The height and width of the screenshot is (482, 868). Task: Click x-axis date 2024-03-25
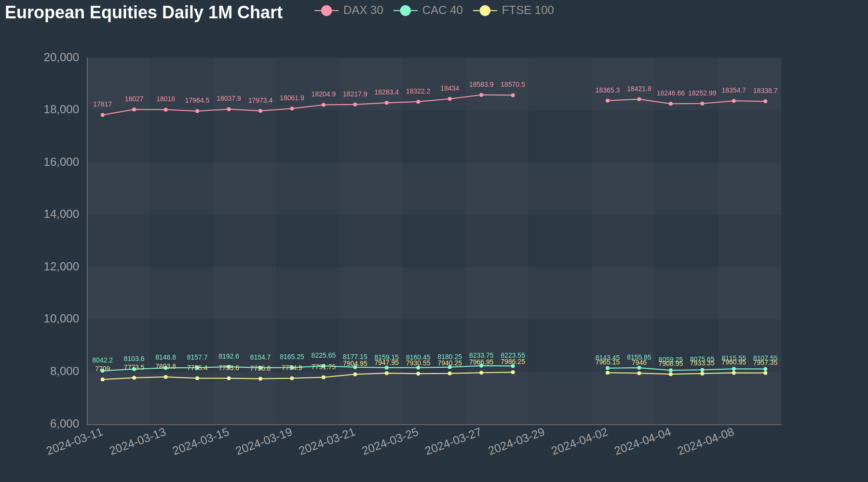[391, 441]
